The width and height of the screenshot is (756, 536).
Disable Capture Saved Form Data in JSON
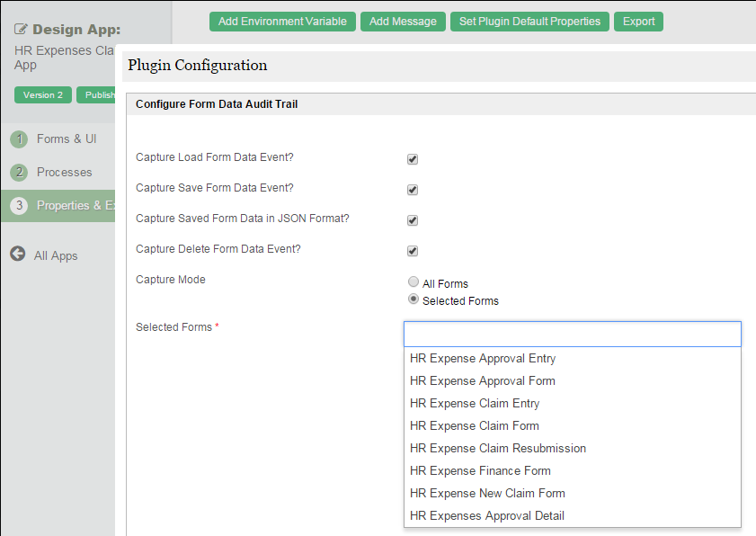point(413,220)
